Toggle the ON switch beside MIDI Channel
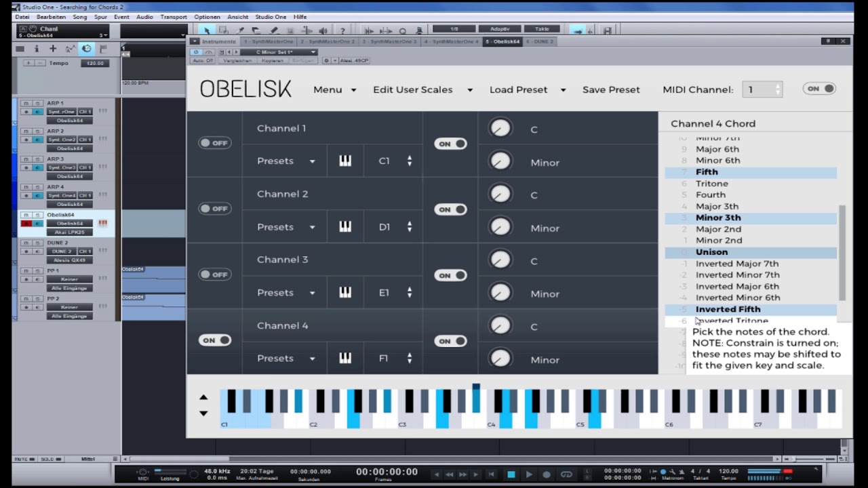 819,89
